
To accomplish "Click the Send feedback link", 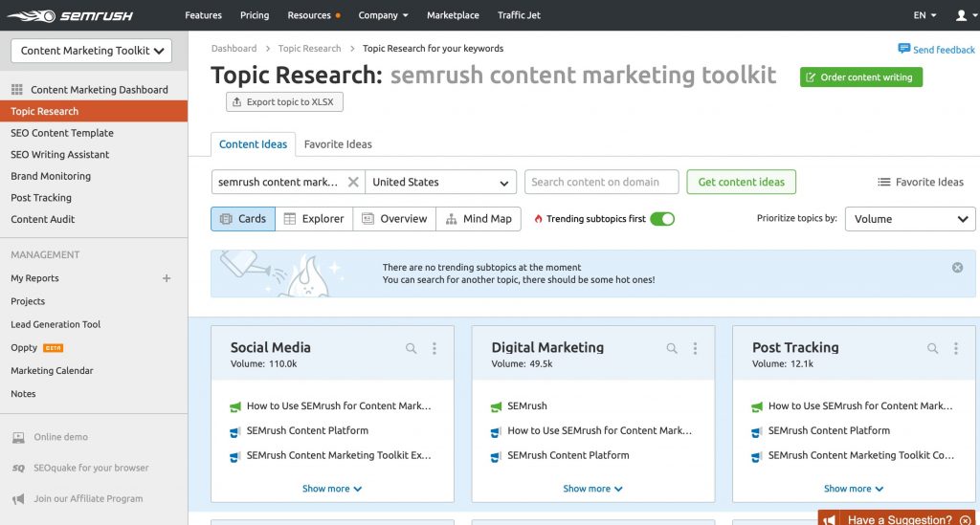I will (x=944, y=50).
